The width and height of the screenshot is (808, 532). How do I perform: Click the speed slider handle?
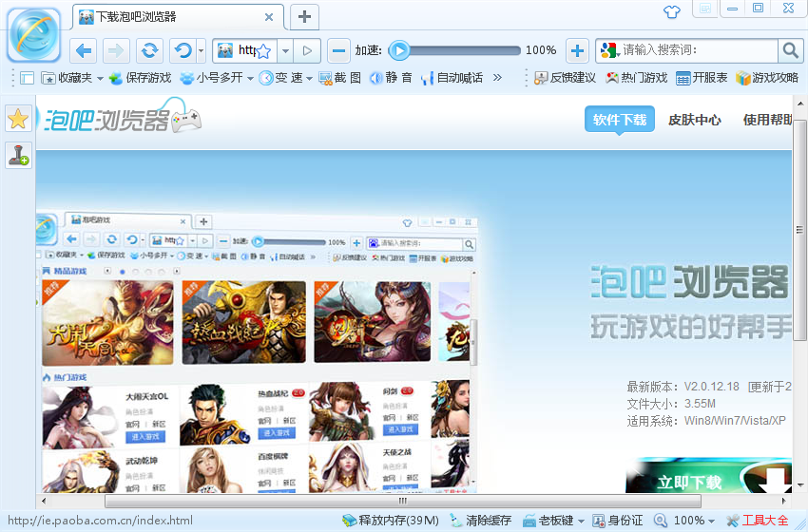pyautogui.click(x=399, y=50)
